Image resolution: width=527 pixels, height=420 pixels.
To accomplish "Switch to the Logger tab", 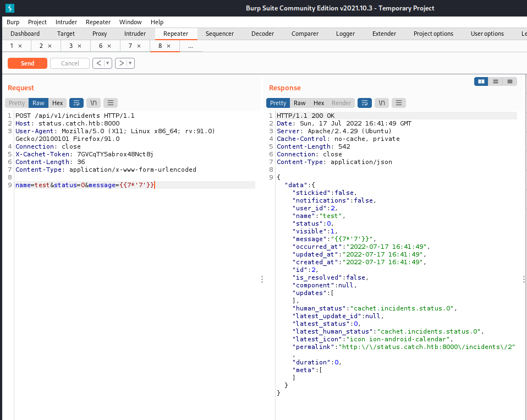I will click(x=345, y=34).
